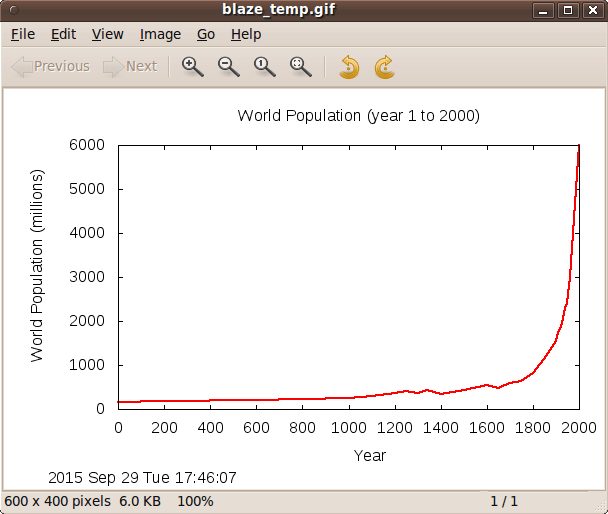Viewport: 608px width, 514px height.
Task: Click the y-axis value "3000"
Action: coord(87,277)
